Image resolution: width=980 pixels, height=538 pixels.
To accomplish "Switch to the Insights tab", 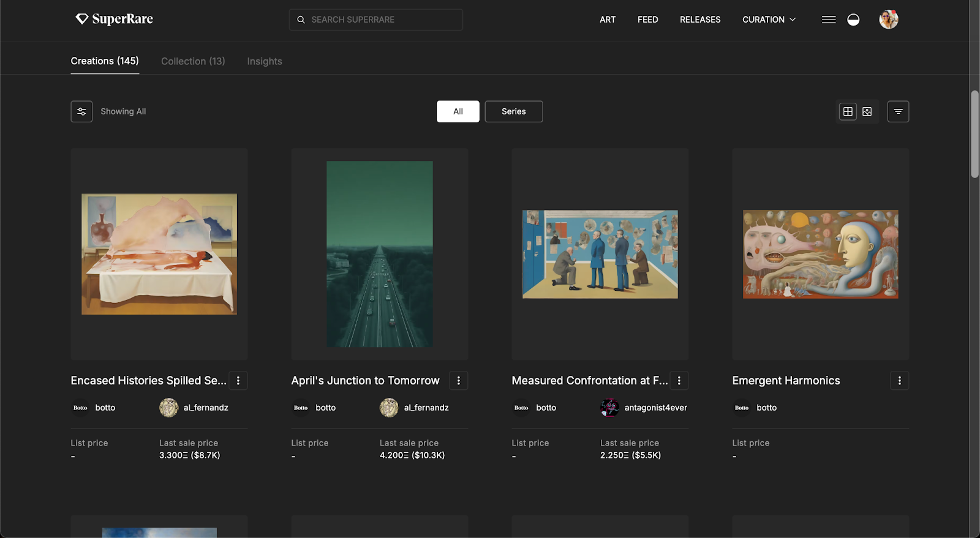I will (x=265, y=61).
